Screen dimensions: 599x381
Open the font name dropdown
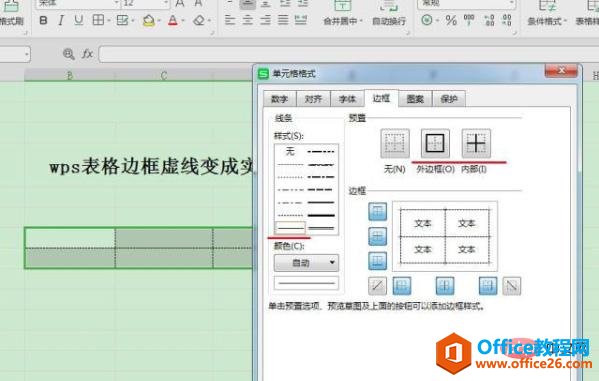pyautogui.click(x=116, y=3)
